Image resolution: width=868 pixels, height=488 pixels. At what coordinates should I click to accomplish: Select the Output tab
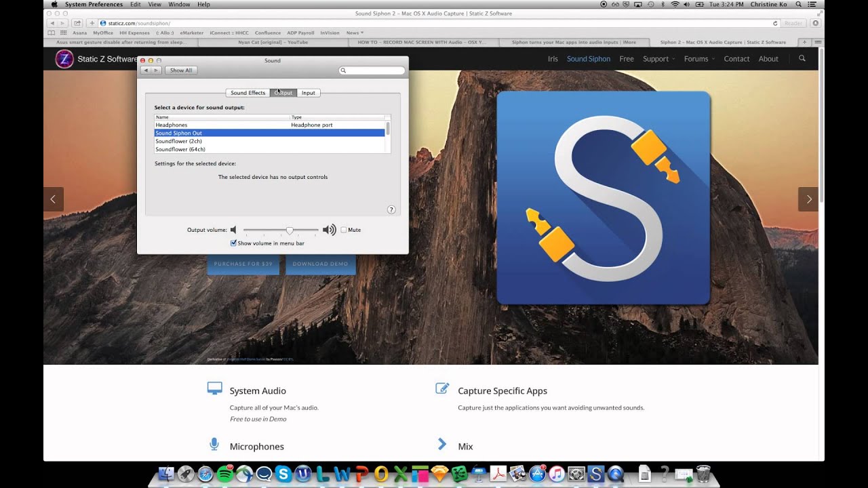pyautogui.click(x=283, y=93)
